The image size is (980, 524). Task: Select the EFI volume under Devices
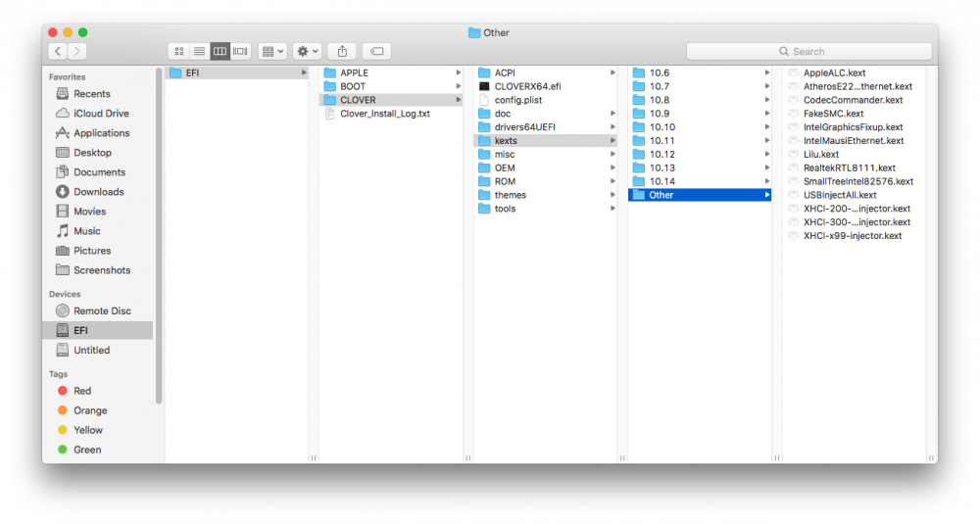(97, 330)
